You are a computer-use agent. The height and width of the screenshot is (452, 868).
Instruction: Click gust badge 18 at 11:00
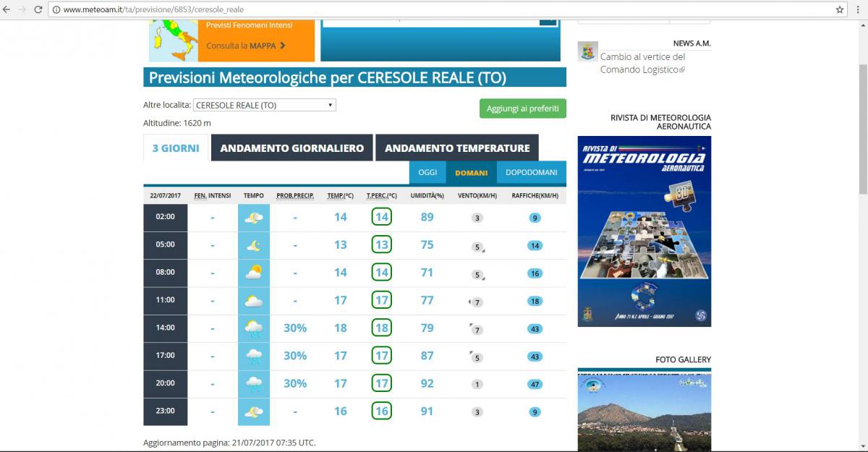point(535,301)
